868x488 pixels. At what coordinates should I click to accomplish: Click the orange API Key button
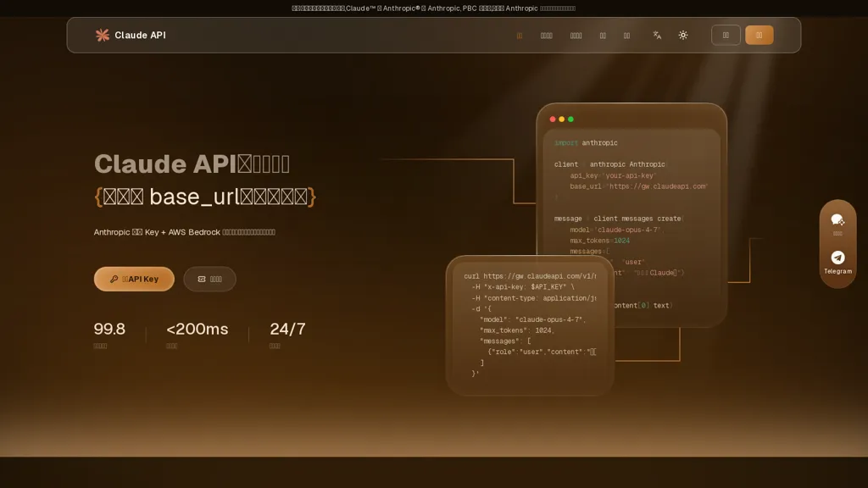(134, 279)
